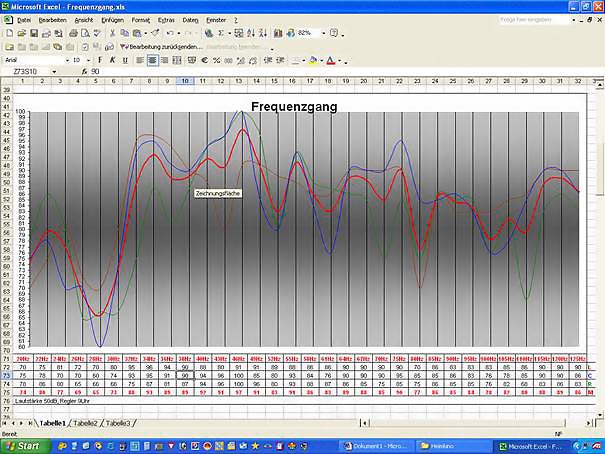
Task: Toggle Italic formatting
Action: (112, 60)
